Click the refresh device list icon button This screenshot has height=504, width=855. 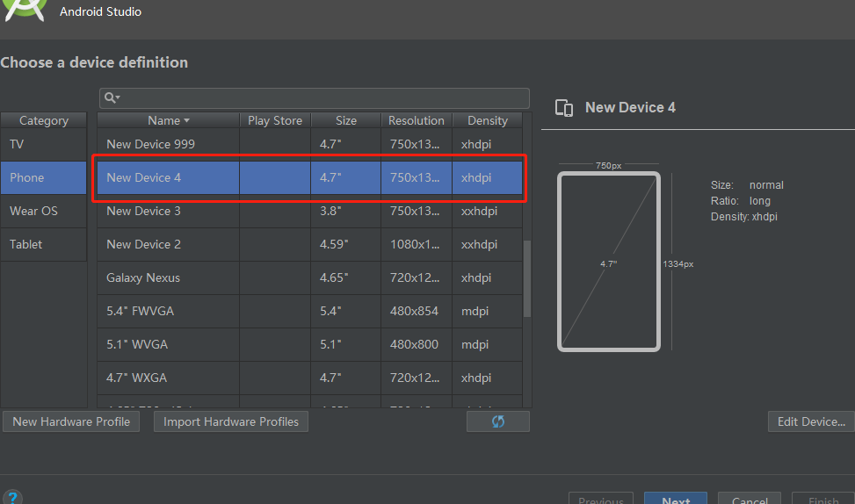pos(498,421)
